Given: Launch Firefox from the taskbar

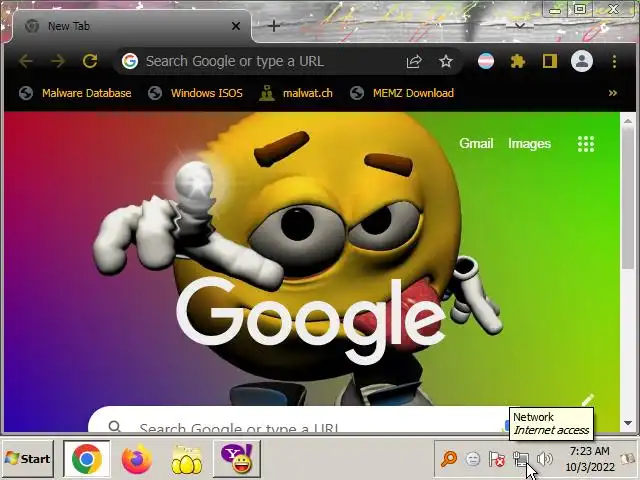Looking at the screenshot, I should [137, 459].
